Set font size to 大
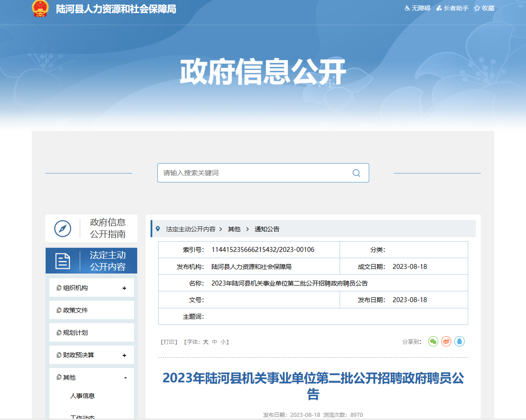 (206, 342)
